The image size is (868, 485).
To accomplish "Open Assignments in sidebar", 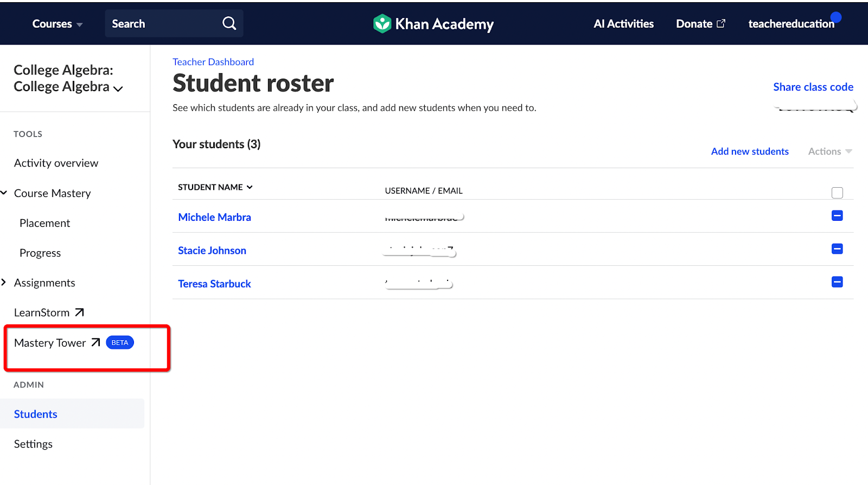I will pos(44,283).
